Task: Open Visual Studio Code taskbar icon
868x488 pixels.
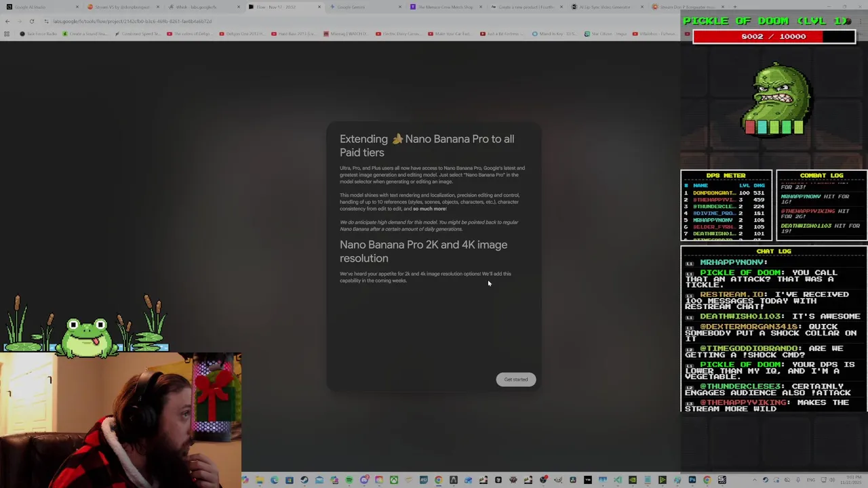Action: tap(618, 481)
